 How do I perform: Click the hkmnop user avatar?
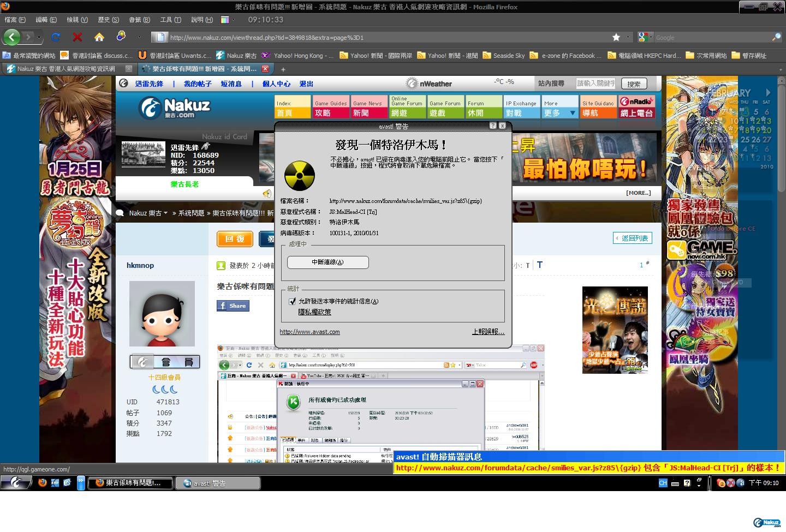[x=162, y=314]
